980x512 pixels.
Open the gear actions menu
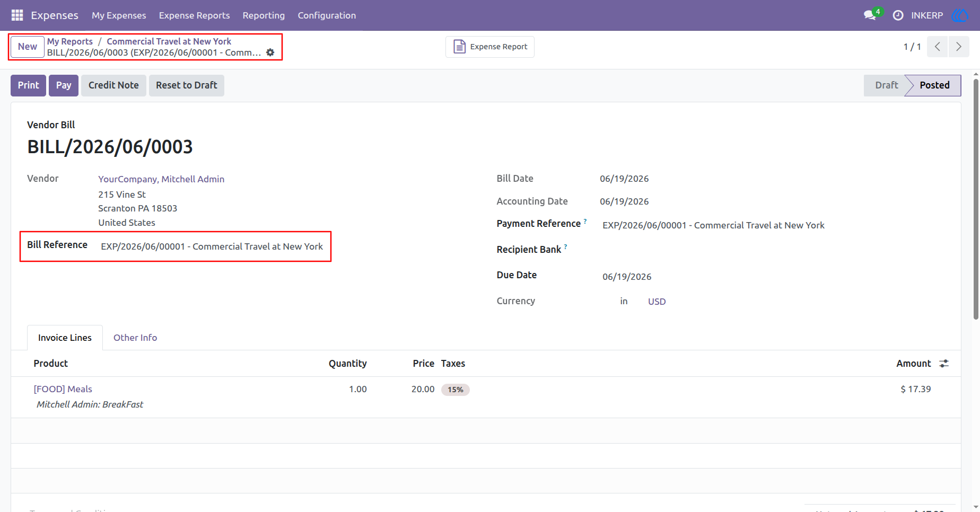click(270, 52)
